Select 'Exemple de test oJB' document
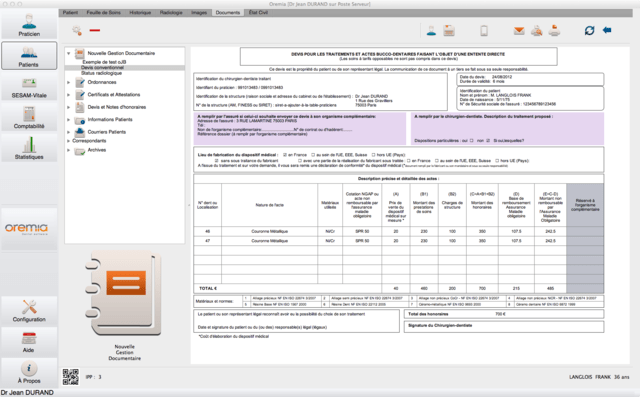The height and width of the screenshot is (397, 640). (x=104, y=62)
